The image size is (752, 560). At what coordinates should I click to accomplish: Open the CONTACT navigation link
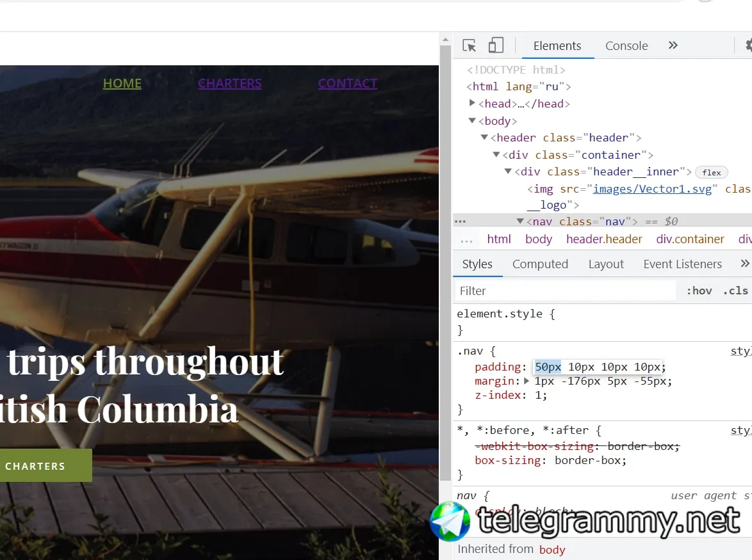click(x=348, y=83)
